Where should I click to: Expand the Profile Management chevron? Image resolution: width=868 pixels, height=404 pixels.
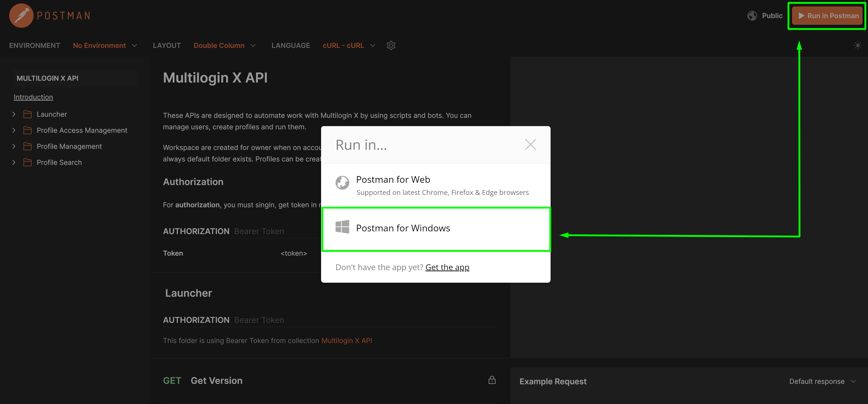point(14,147)
